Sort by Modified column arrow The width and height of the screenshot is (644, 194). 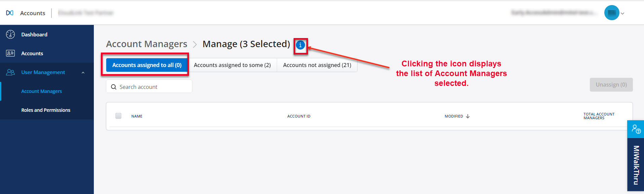tap(468, 116)
